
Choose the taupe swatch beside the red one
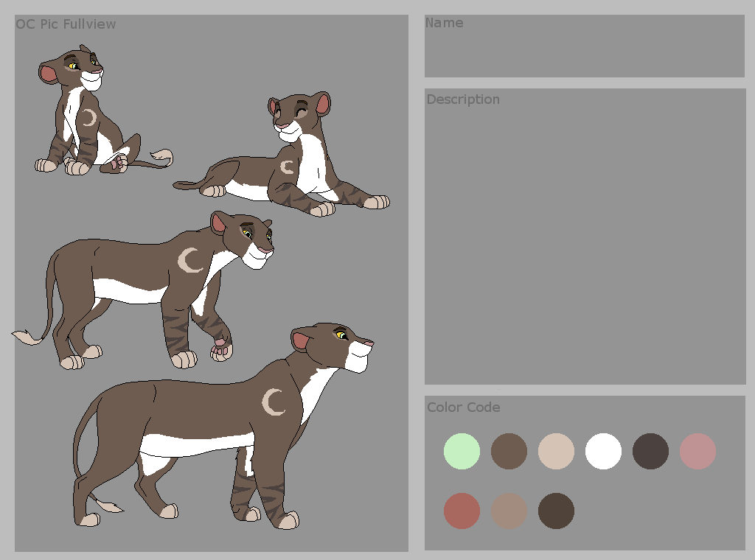point(509,511)
